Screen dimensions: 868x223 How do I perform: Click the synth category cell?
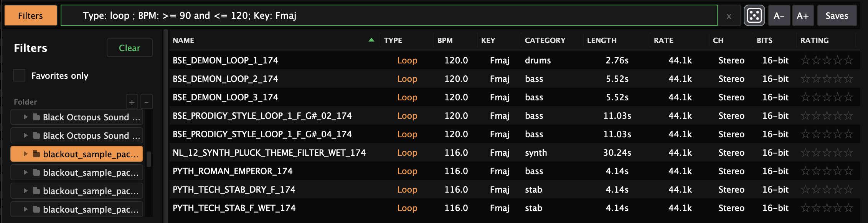coord(536,153)
